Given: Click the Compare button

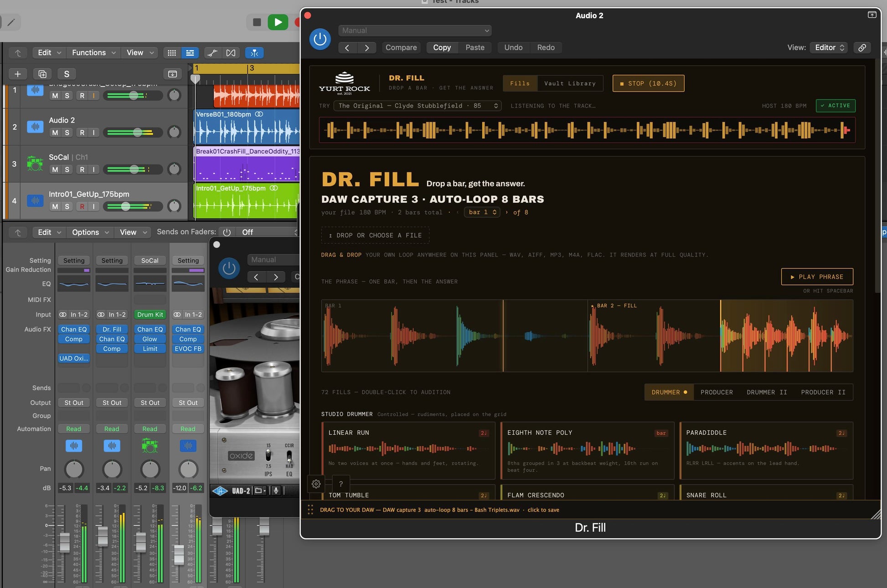Looking at the screenshot, I should click(401, 47).
